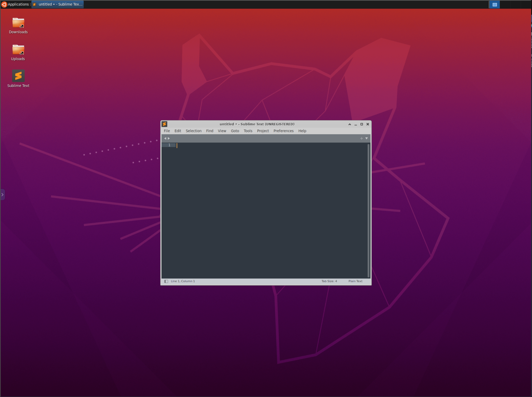Click the next tab right arrow
This screenshot has width=532, height=397.
coord(169,138)
